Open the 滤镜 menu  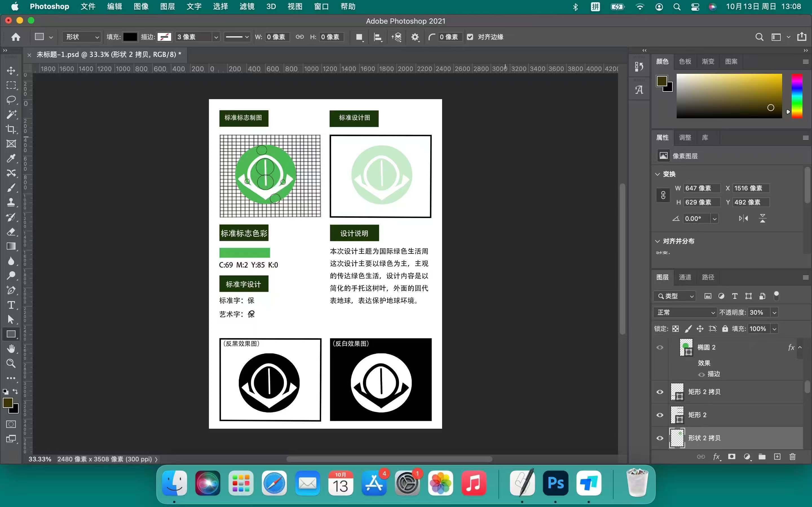(247, 6)
